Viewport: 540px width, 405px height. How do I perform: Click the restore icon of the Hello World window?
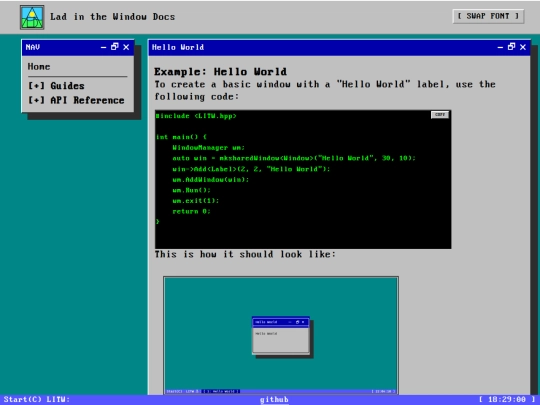tap(511, 47)
